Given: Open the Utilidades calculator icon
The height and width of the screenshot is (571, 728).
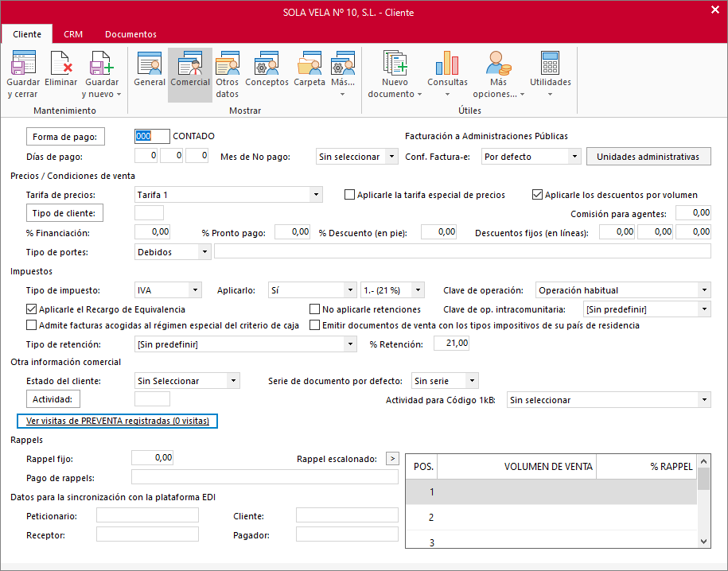Looking at the screenshot, I should [x=551, y=63].
